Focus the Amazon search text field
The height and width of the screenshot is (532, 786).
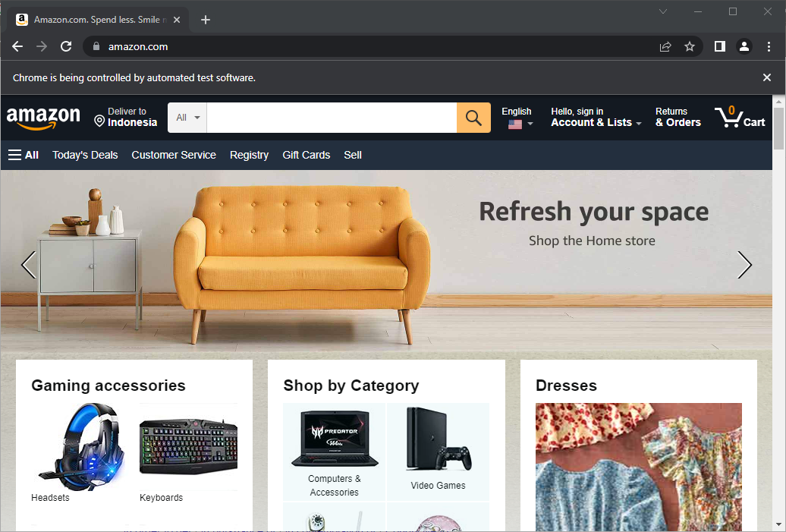point(332,118)
